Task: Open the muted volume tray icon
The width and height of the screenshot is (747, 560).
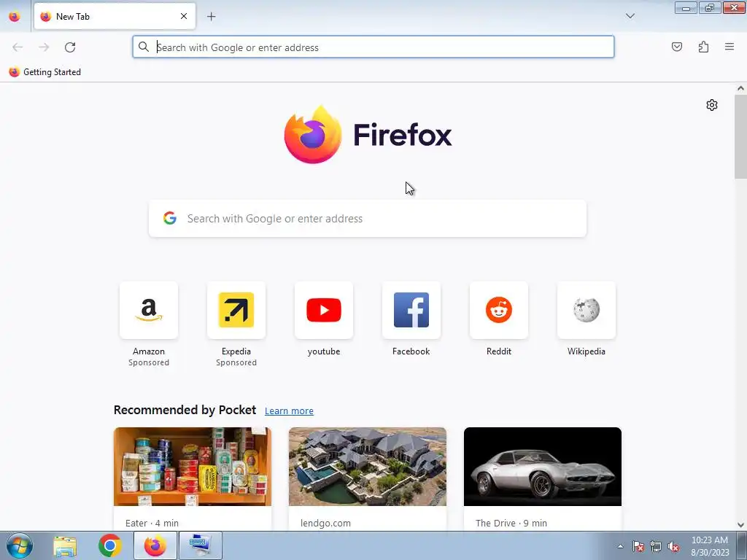Action: click(673, 546)
